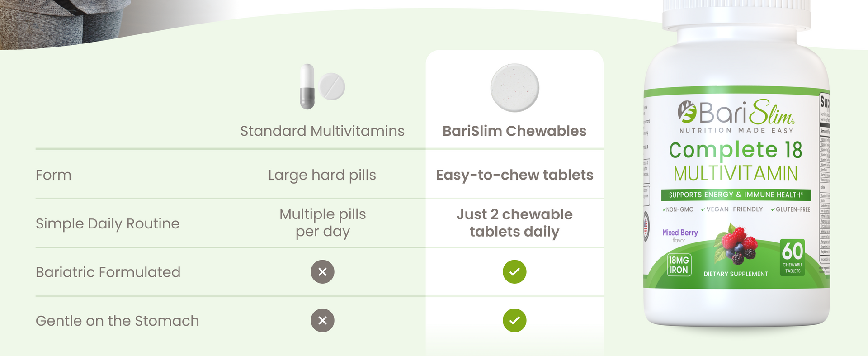
Task: Click the round chewable tablet icon
Action: (514, 87)
